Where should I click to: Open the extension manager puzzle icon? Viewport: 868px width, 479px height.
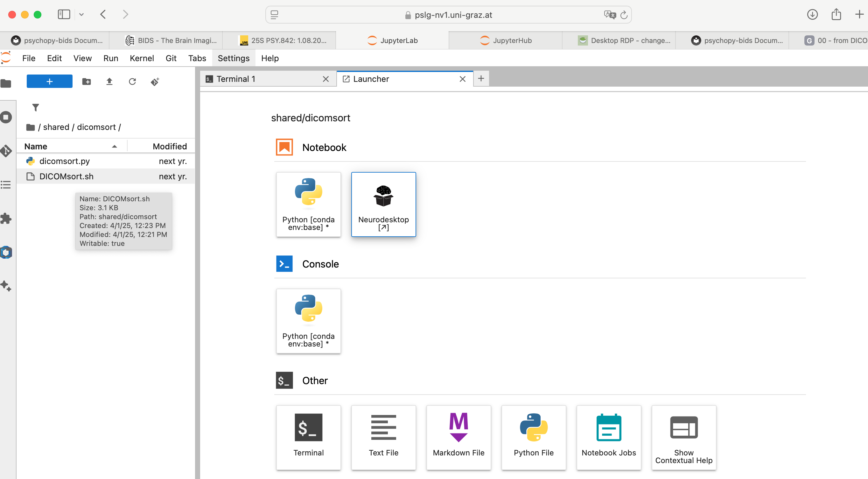(6, 218)
